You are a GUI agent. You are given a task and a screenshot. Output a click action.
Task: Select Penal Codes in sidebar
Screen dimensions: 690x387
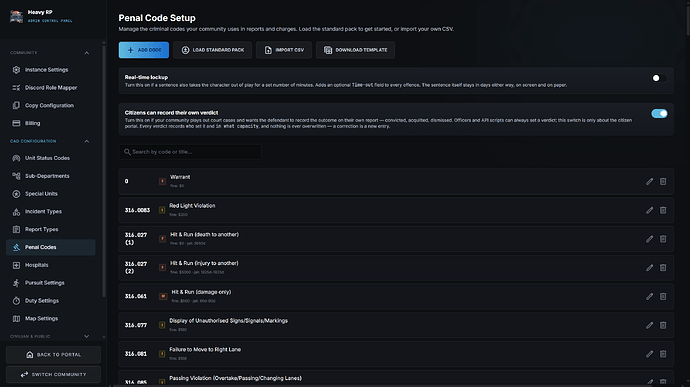tap(51, 247)
